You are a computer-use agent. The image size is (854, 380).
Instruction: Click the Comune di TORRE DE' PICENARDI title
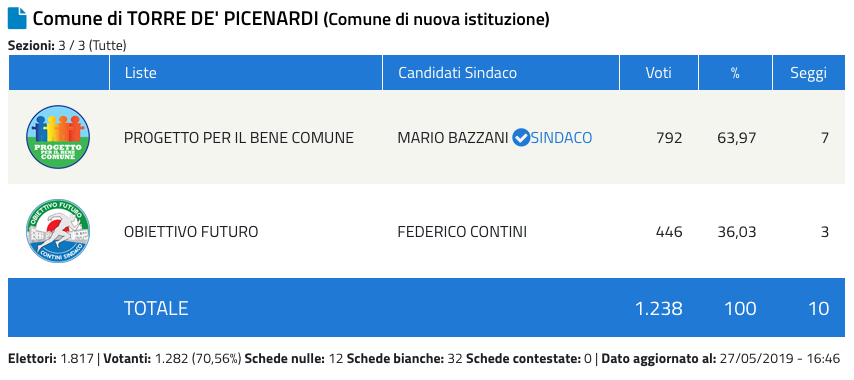pyautogui.click(x=176, y=19)
